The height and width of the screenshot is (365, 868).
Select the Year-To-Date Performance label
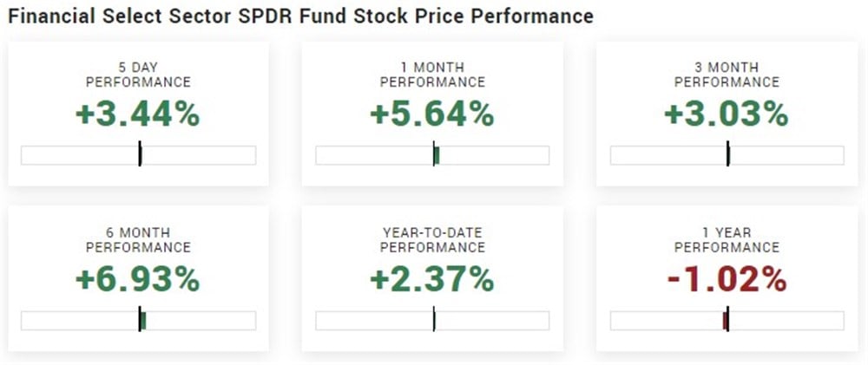point(432,240)
